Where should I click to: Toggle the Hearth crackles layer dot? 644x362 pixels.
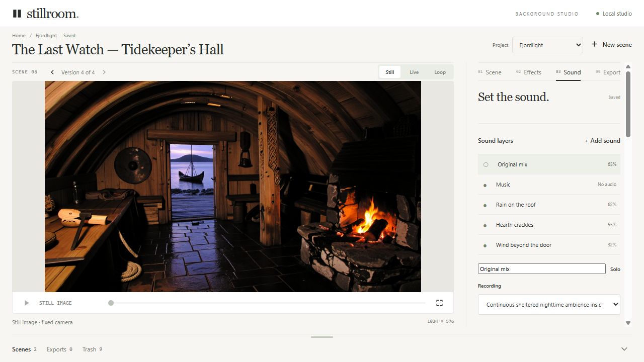click(x=485, y=225)
